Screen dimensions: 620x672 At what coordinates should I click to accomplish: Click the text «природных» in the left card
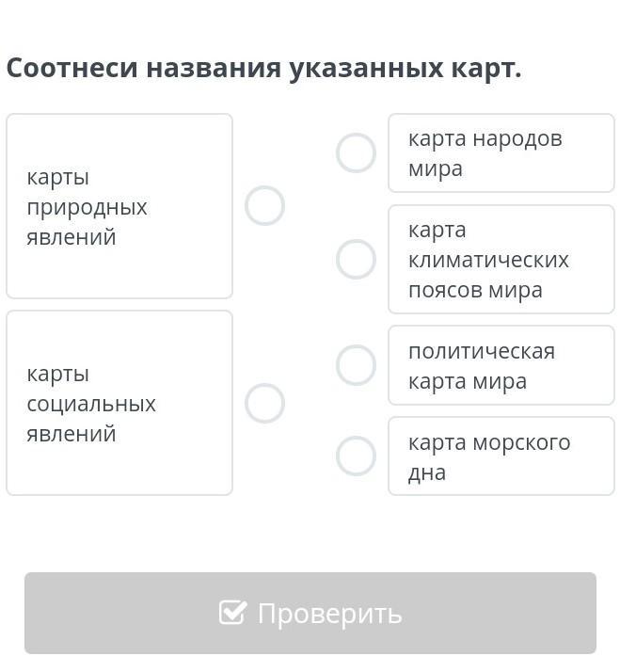pyautogui.click(x=87, y=207)
